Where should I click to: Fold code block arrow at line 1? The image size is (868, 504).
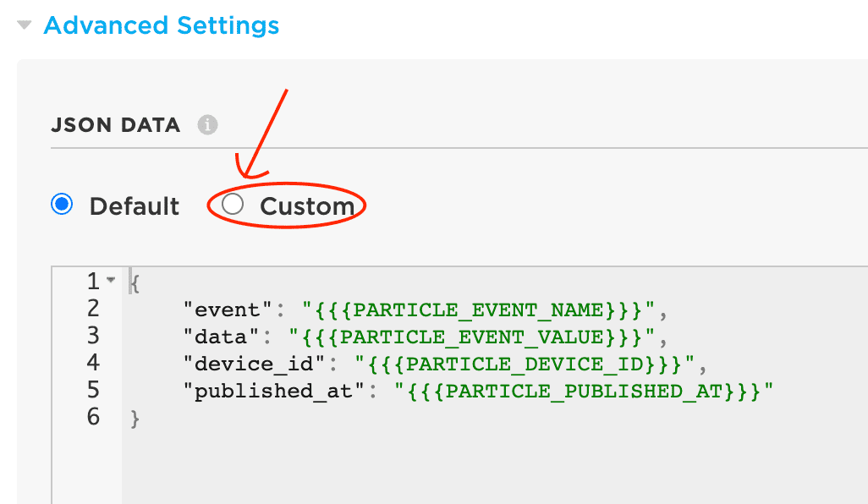click(111, 280)
